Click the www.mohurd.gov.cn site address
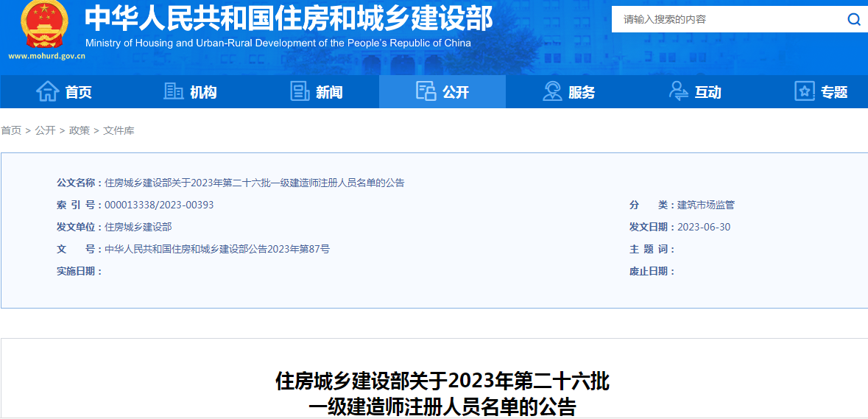 (x=46, y=56)
